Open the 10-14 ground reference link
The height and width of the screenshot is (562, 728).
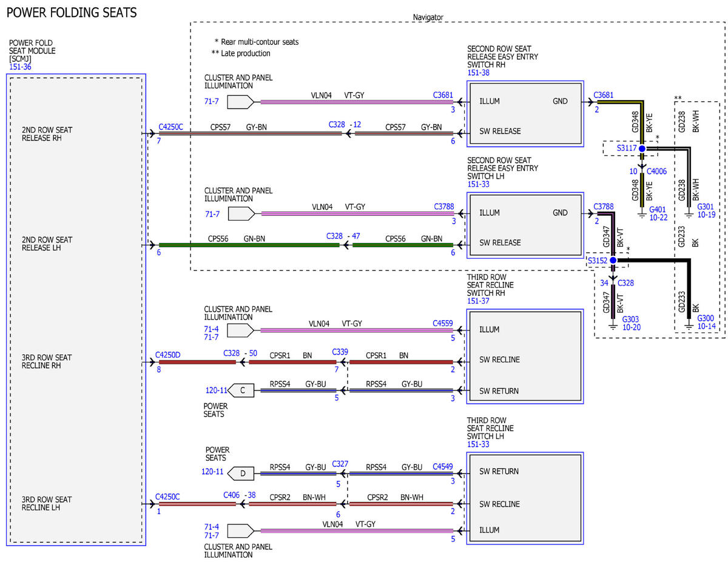point(706,327)
